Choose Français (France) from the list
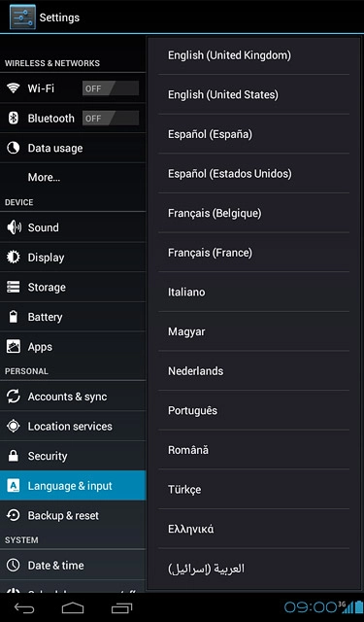 [254, 253]
